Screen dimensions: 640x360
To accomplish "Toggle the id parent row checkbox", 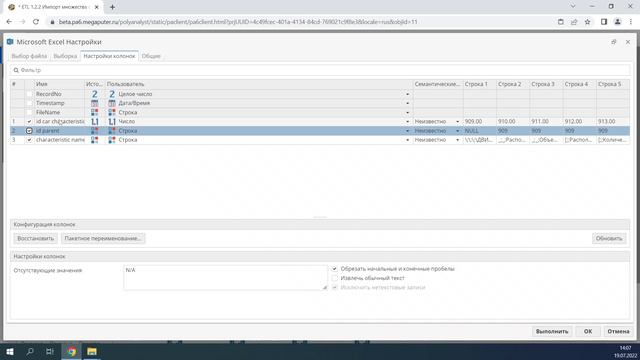I will pos(29,131).
